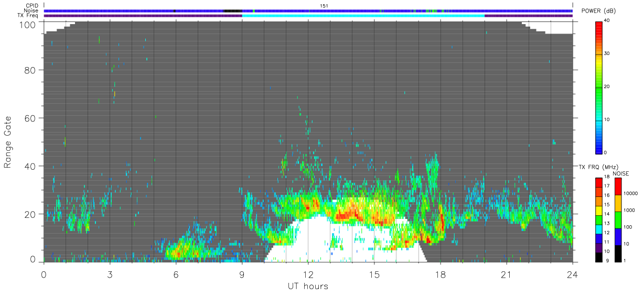Click the '24' tick on the UT hours axis
The image size is (644, 297).
572,274
